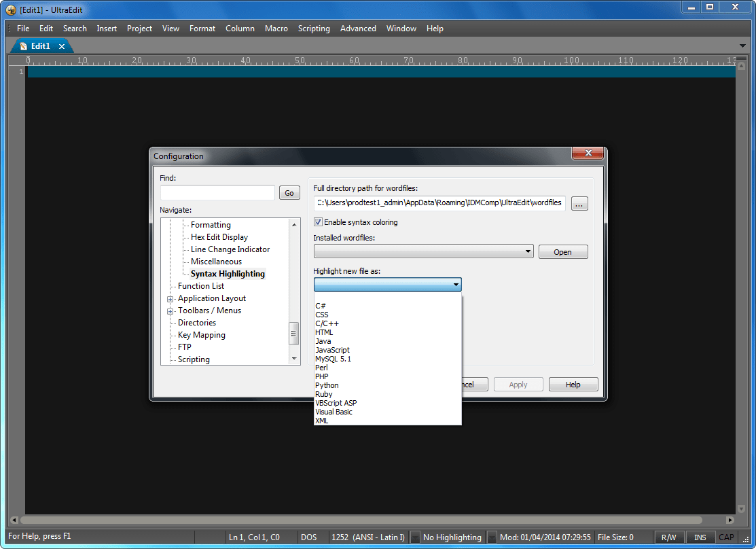This screenshot has width=756, height=549.
Task: Click the Open button for wordfiles
Action: [562, 252]
